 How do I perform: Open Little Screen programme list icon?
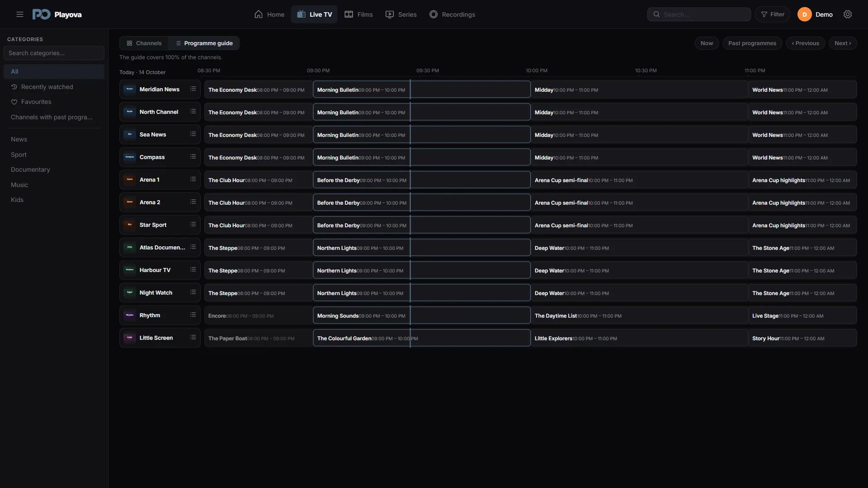(193, 338)
